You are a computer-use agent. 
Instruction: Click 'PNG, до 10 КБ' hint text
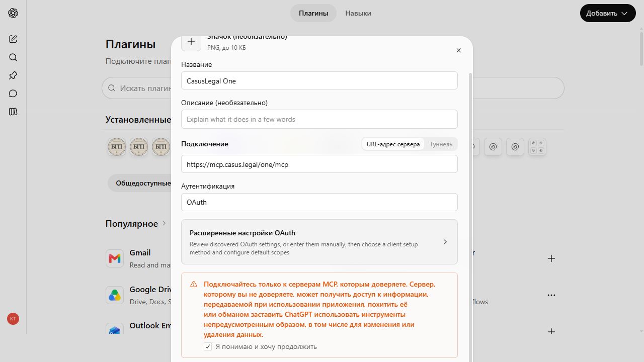(x=226, y=48)
